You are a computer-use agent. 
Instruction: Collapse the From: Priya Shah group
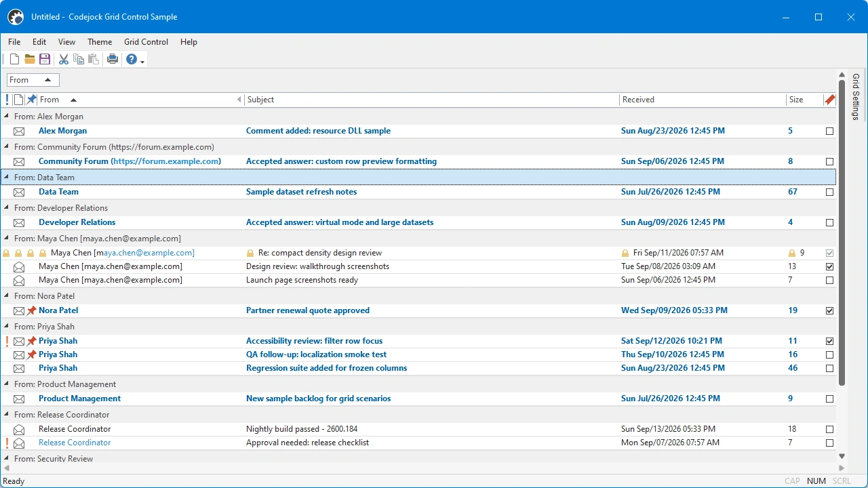point(7,327)
